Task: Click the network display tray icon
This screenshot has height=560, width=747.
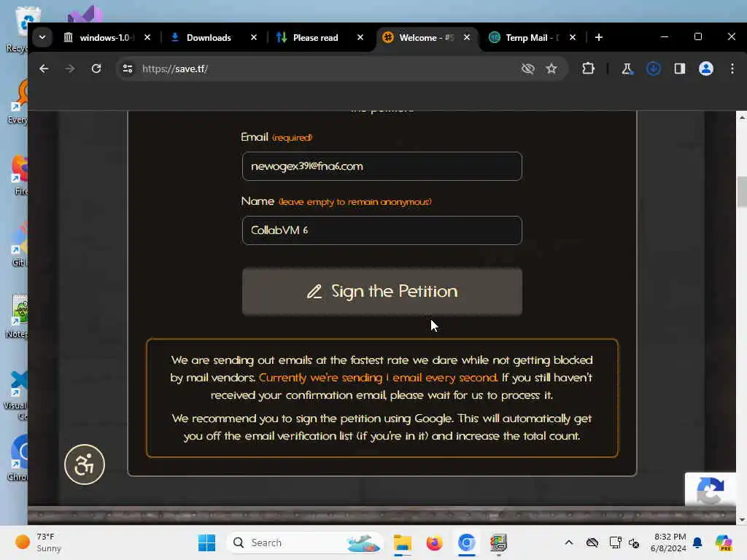Action: point(615,542)
